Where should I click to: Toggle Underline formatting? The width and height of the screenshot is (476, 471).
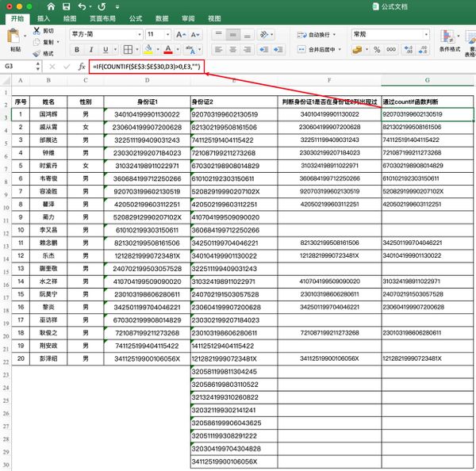(104, 49)
